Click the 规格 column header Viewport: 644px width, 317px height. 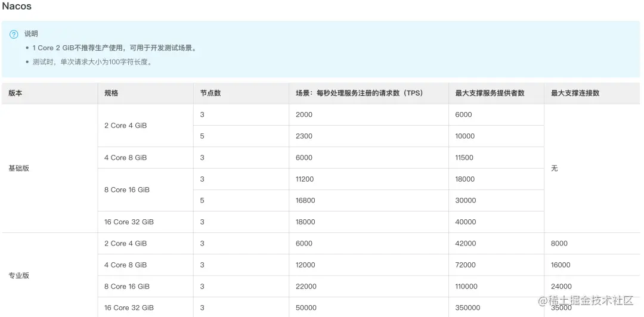pyautogui.click(x=112, y=93)
